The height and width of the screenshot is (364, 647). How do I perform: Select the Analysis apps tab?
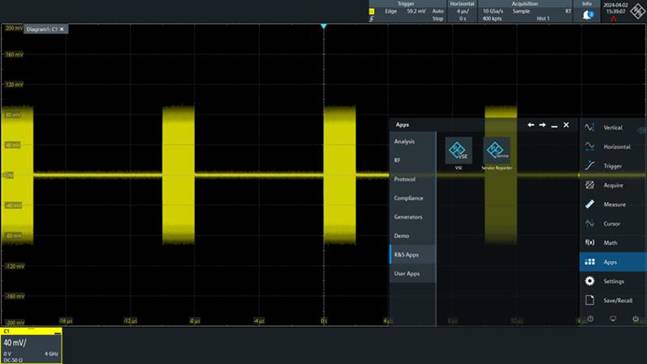click(x=413, y=142)
